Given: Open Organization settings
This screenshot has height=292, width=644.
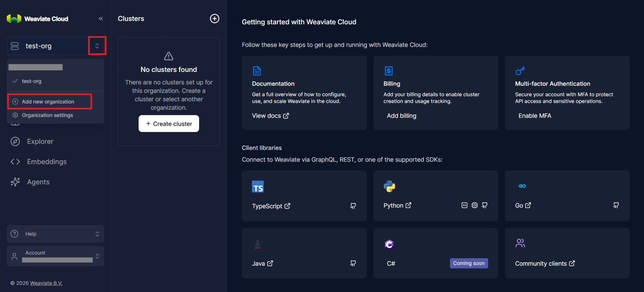Looking at the screenshot, I should [x=47, y=115].
